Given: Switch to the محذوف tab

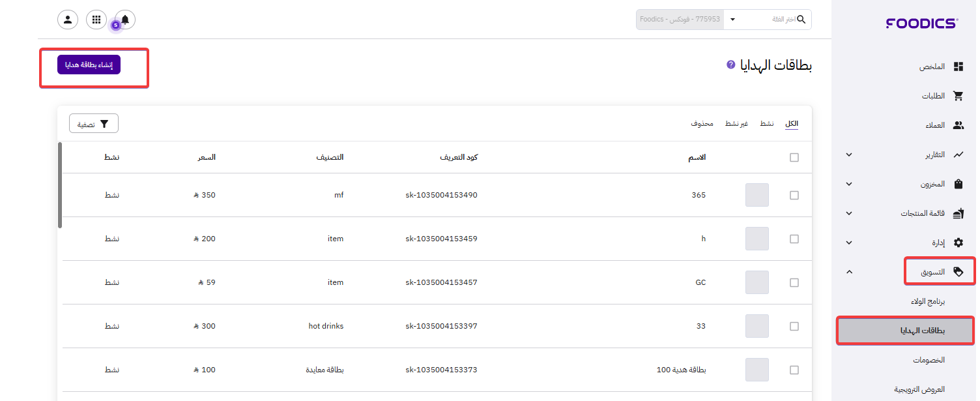Looking at the screenshot, I should [702, 123].
